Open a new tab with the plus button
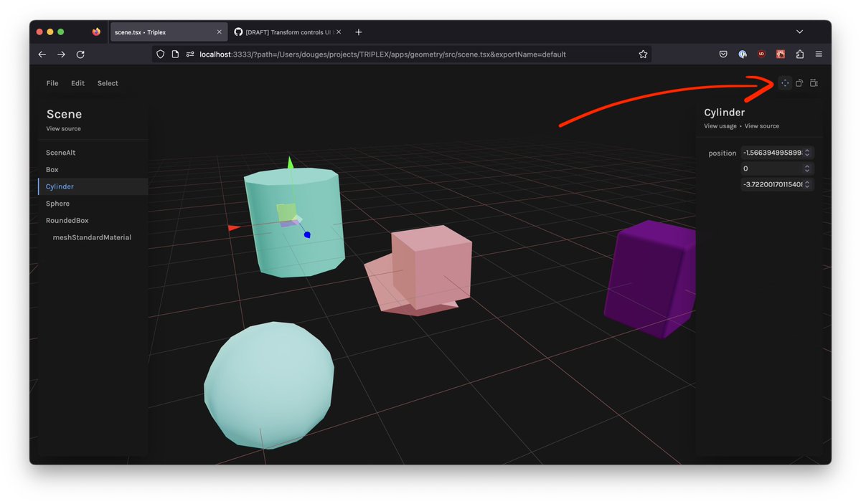This screenshot has width=861, height=504. (x=359, y=32)
